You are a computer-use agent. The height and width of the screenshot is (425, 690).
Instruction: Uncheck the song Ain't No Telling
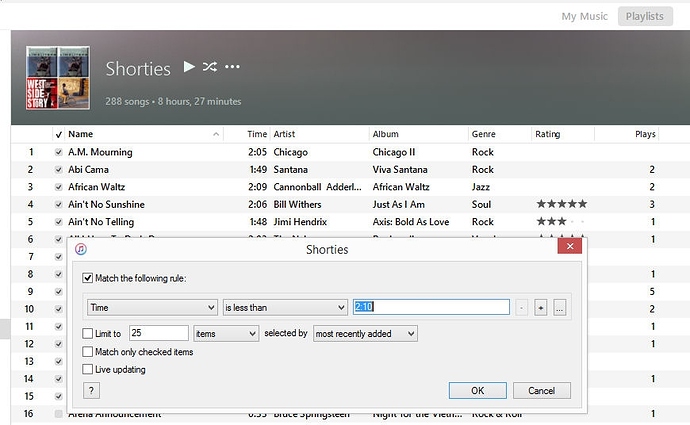[59, 222]
